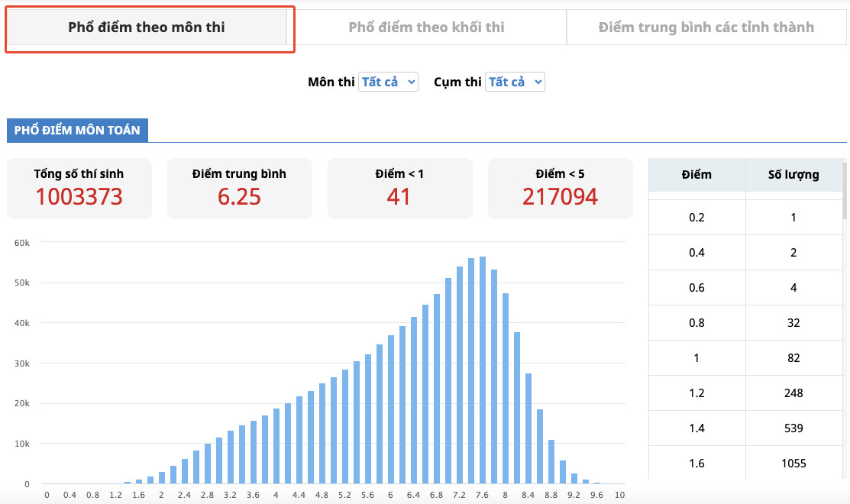The height and width of the screenshot is (504, 850).
Task: Select the 'Phổ điểm theo môn thi' tab
Action: pos(146,27)
